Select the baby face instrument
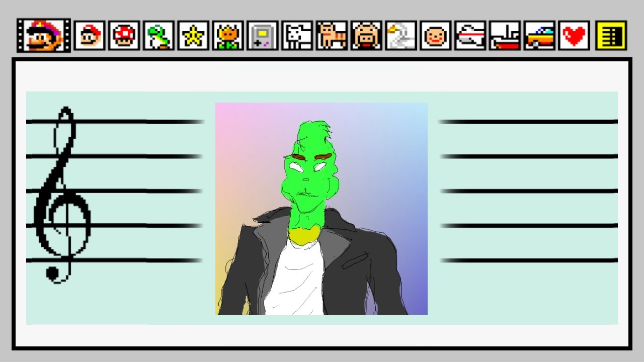Viewport: 644px width, 362px height. (436, 36)
